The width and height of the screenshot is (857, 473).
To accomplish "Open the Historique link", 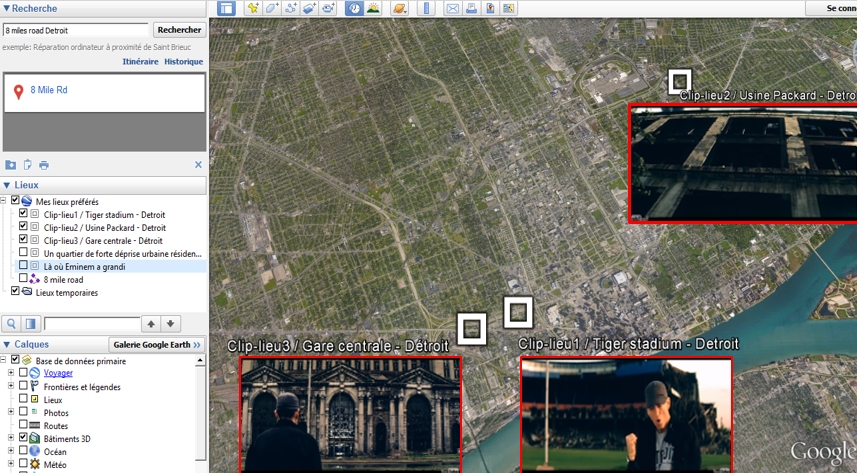I will click(184, 62).
